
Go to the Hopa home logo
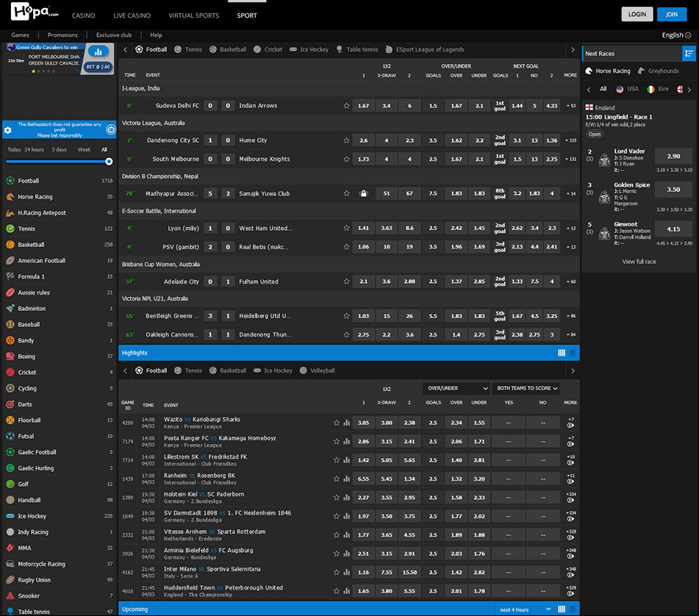pyautogui.click(x=35, y=12)
